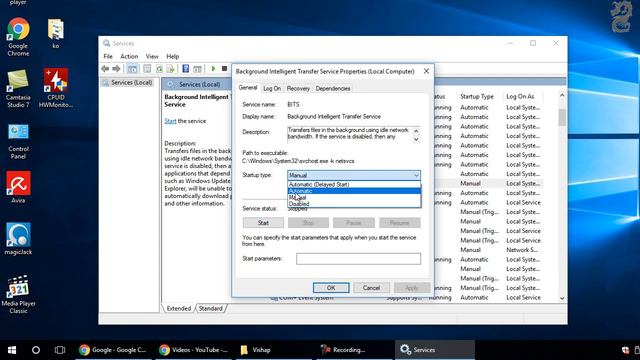Confirm the dialog with OK

pos(331,288)
